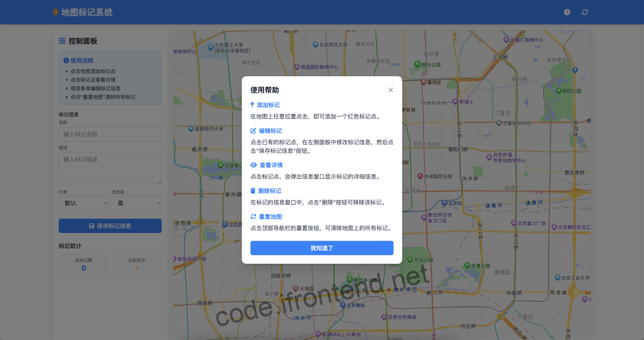Click the orange map pin logo icon
Screen dimensions: 644x340
[x=55, y=12]
